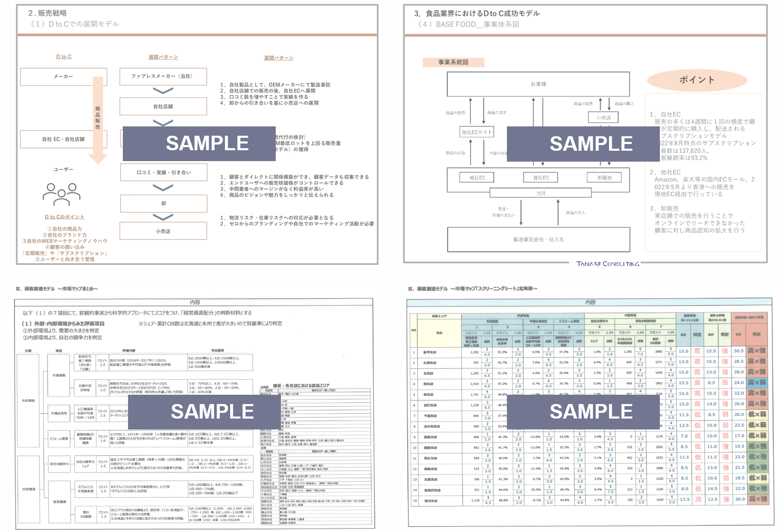Click the '３．卸販売' point heading

tap(664, 209)
